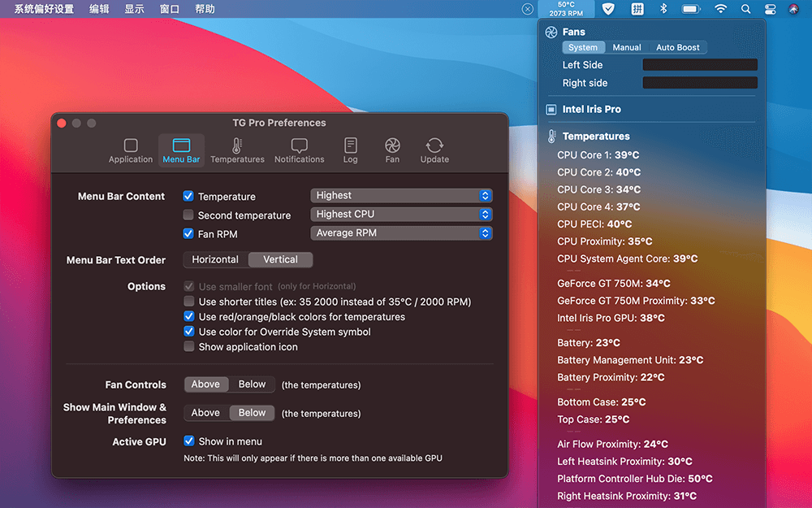Open the 显示 menu
This screenshot has width=812, height=508.
[134, 9]
